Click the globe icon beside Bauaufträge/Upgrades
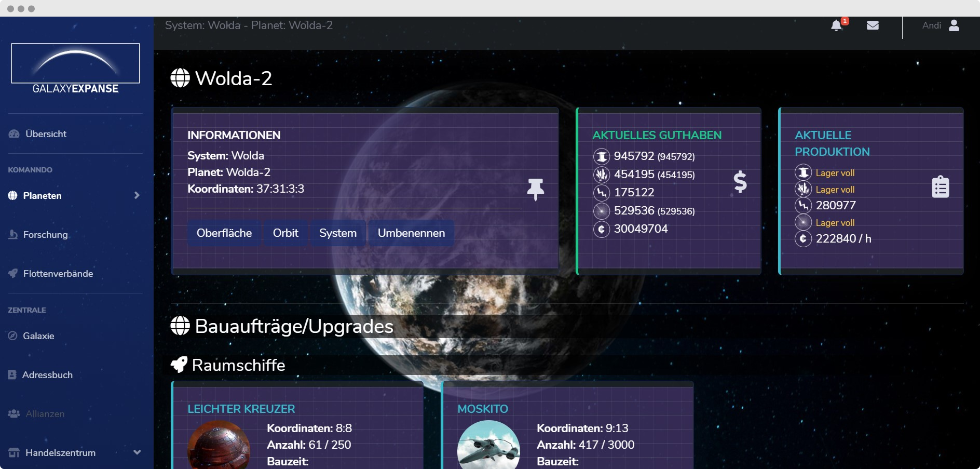Screen dimensions: 980x469 coord(180,326)
